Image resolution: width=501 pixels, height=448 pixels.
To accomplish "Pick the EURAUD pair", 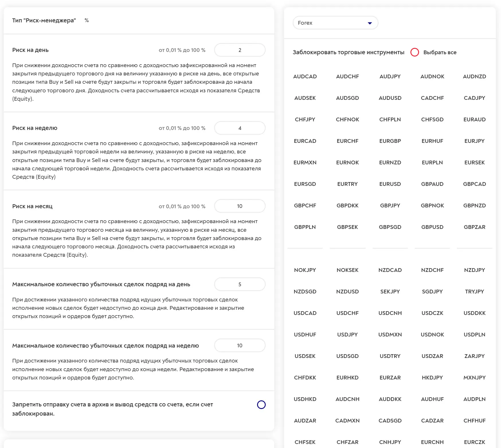I will [x=475, y=119].
